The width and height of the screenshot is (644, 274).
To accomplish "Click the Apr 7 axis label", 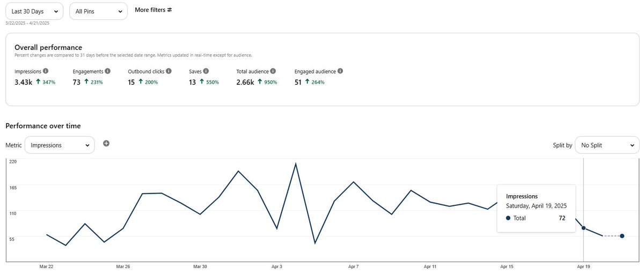I will 353,266.
